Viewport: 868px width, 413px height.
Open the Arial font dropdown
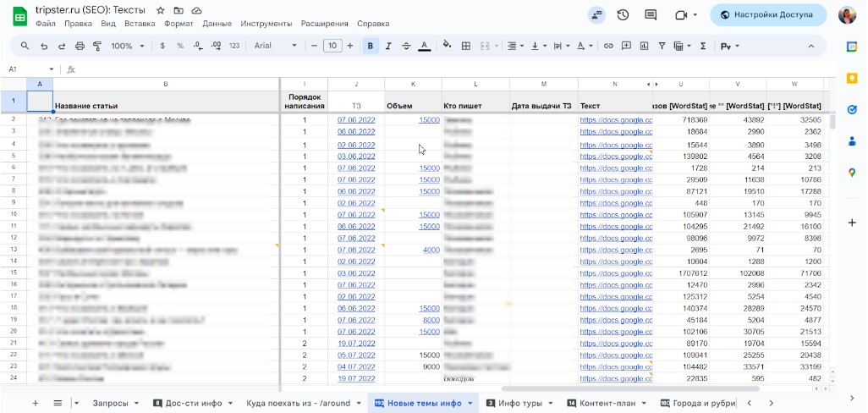click(276, 46)
